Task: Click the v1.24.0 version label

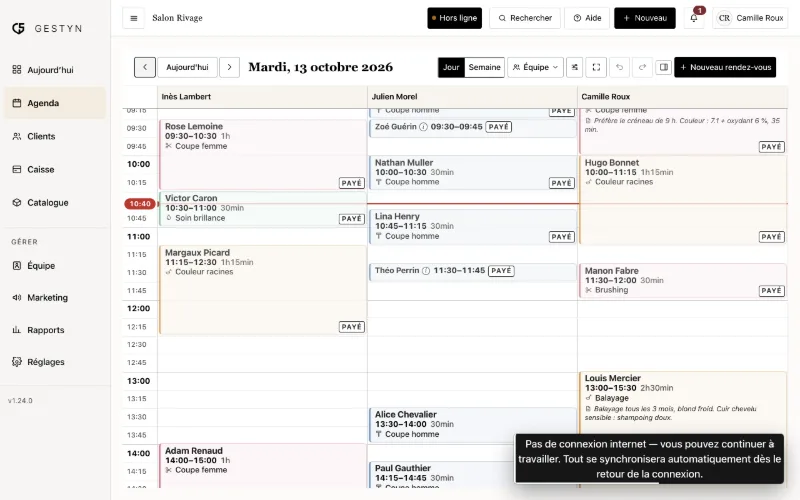Action: (20, 401)
